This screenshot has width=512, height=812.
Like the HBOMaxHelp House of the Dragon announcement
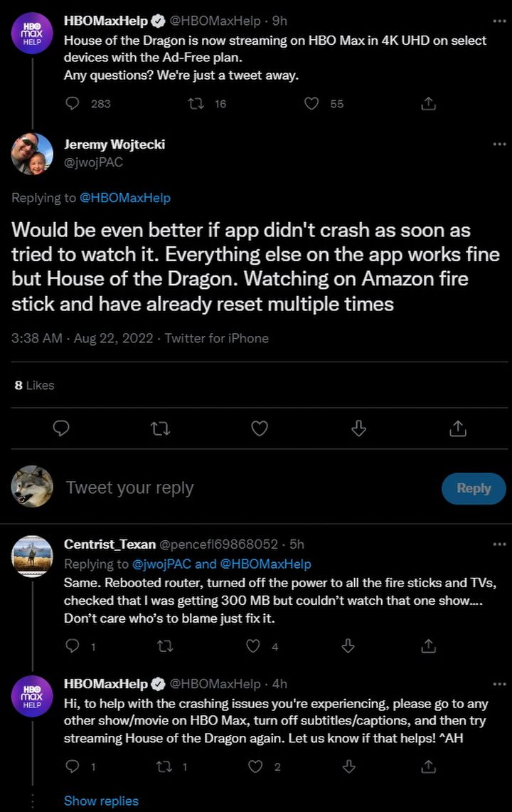click(x=311, y=104)
